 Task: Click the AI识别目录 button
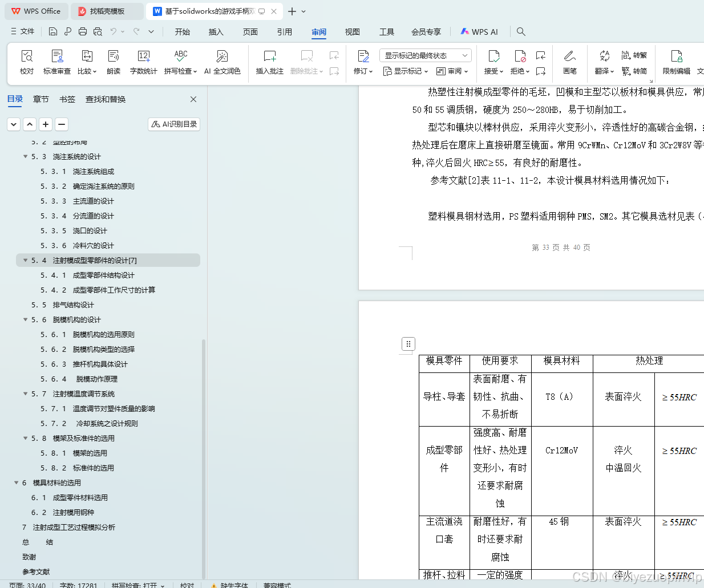(174, 124)
